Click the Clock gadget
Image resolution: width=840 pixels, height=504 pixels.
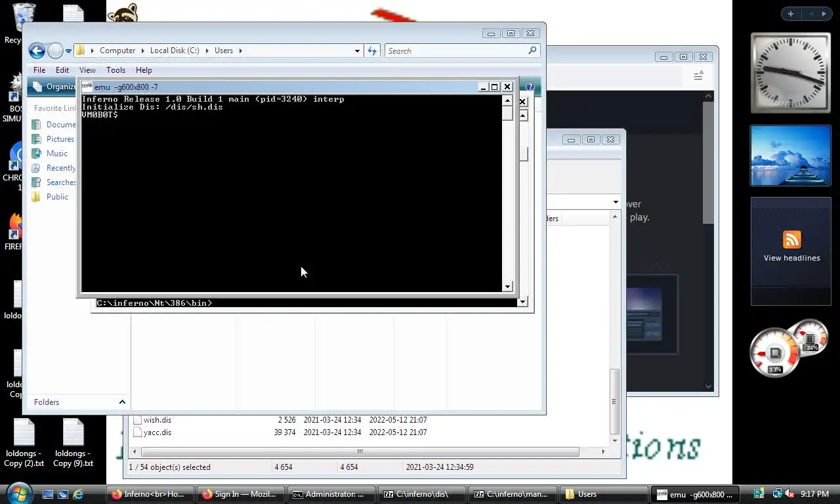(790, 72)
